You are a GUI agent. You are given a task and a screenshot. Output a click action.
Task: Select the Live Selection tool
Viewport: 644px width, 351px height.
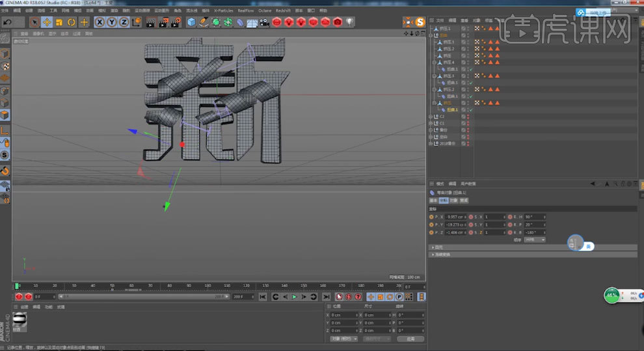click(x=34, y=22)
